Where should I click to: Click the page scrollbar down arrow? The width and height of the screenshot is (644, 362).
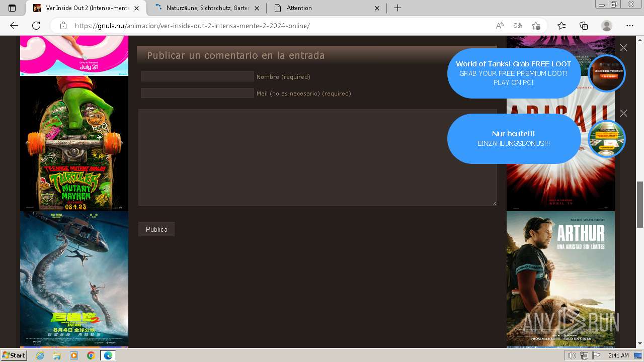coord(640,344)
